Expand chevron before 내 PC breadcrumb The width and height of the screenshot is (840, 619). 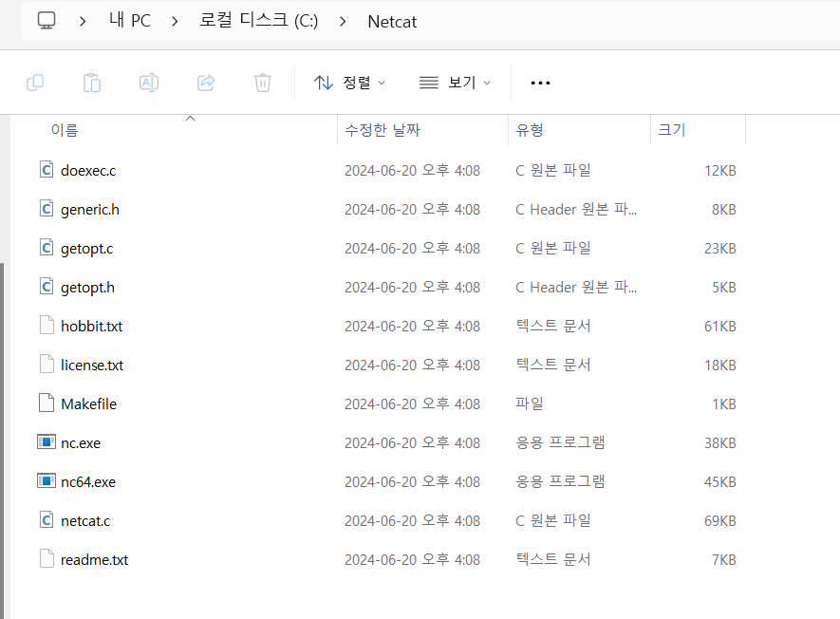pos(83,22)
